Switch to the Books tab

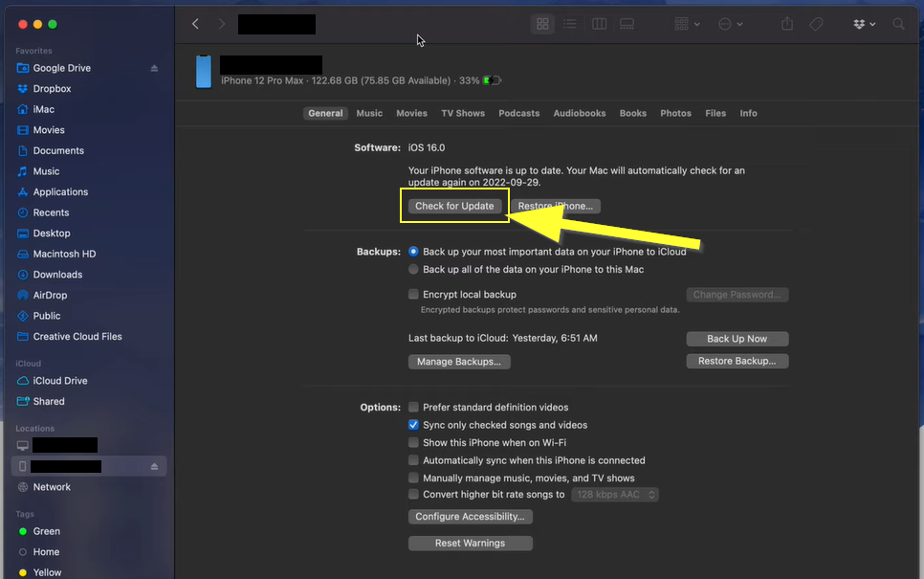coord(633,113)
